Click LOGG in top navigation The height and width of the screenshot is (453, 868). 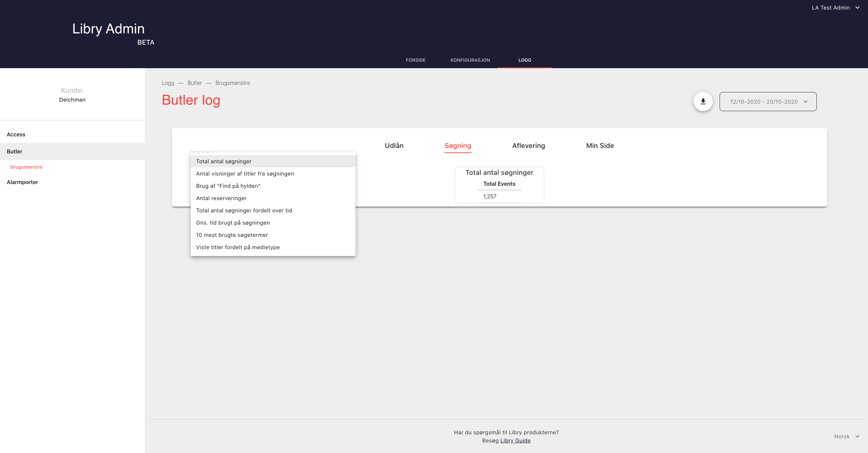click(x=524, y=60)
